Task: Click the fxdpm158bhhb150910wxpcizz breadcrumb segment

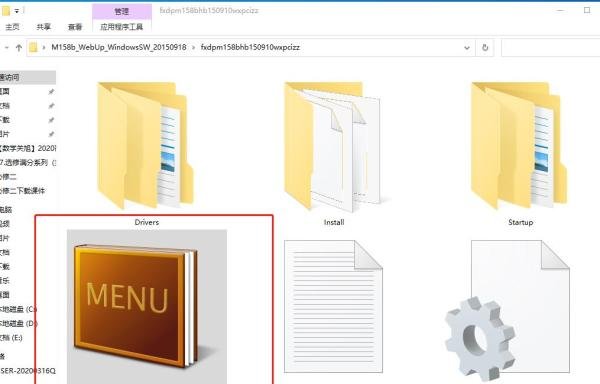Action: [x=250, y=47]
